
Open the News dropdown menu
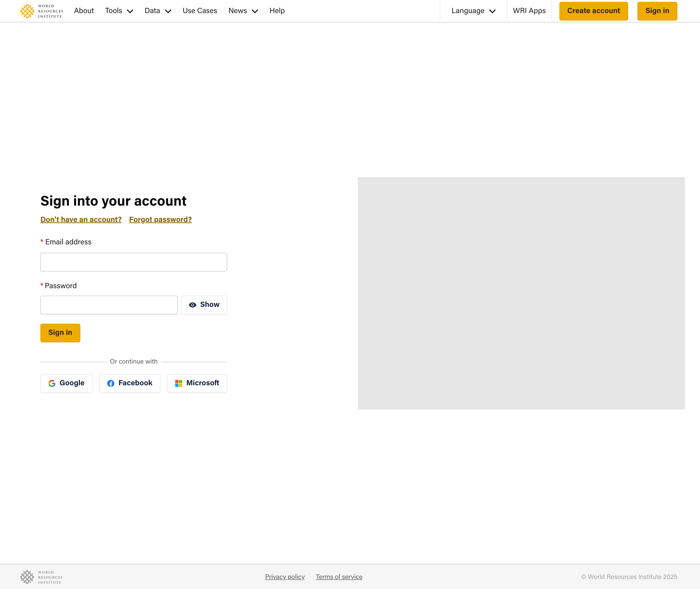pos(243,11)
